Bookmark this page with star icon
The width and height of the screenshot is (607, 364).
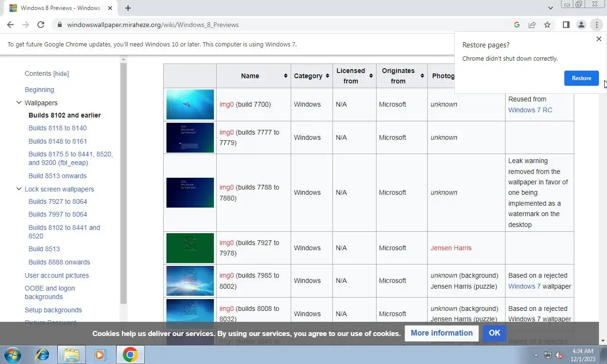point(547,25)
